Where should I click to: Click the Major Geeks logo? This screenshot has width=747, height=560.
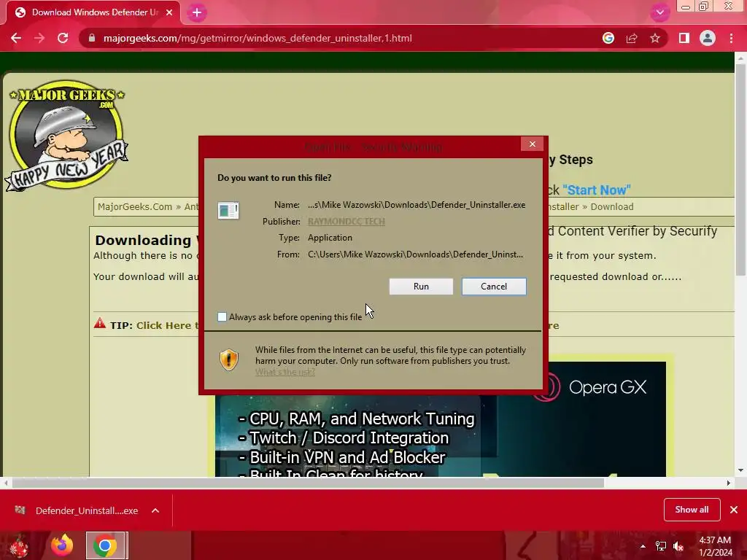click(x=66, y=136)
